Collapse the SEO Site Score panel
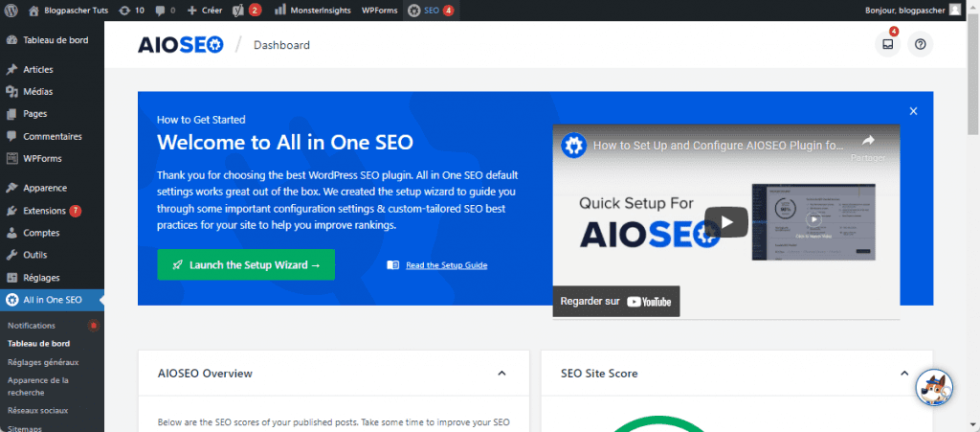 [x=903, y=374]
